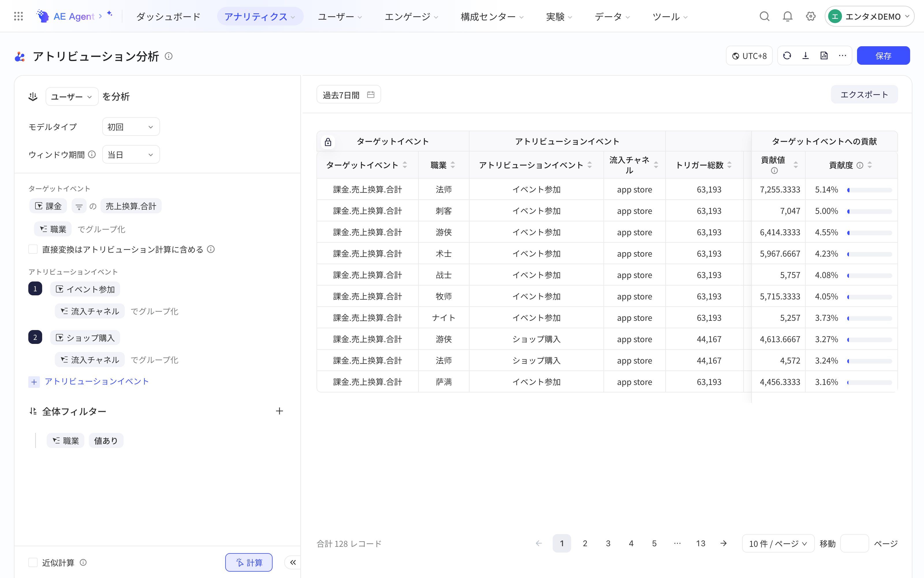Open the エンゲージ menu

click(x=411, y=16)
